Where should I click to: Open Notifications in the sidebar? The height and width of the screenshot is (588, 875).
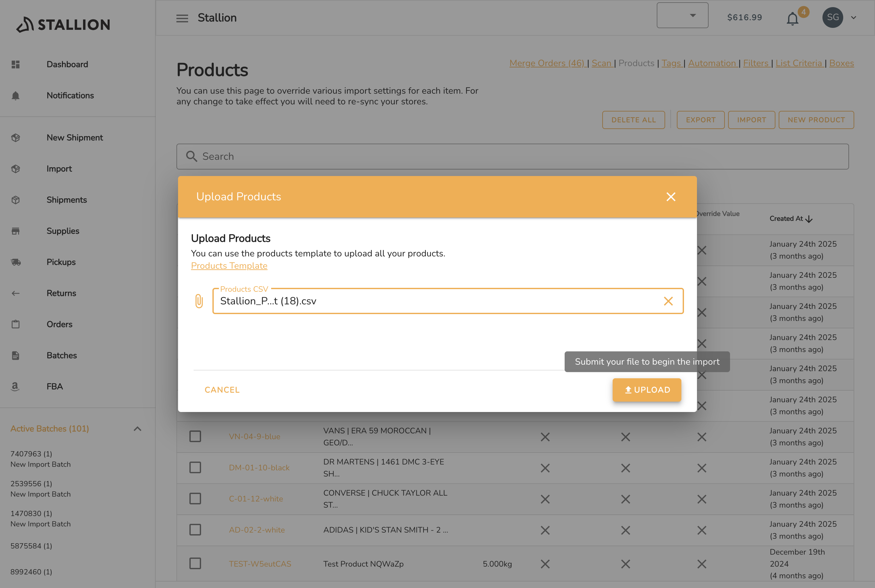70,96
